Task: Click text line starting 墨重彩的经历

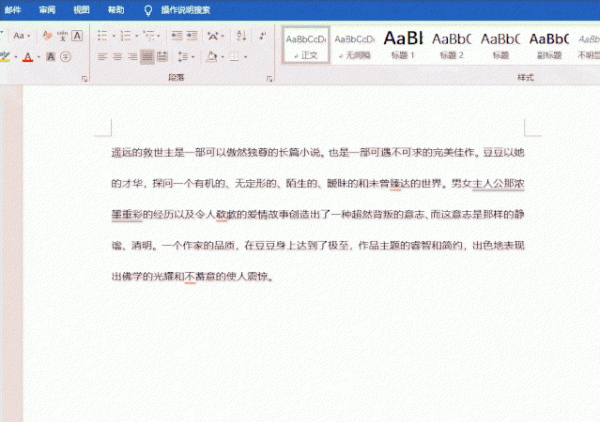Action: coord(318,214)
